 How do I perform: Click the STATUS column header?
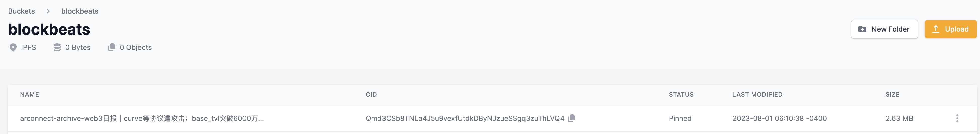(681, 94)
